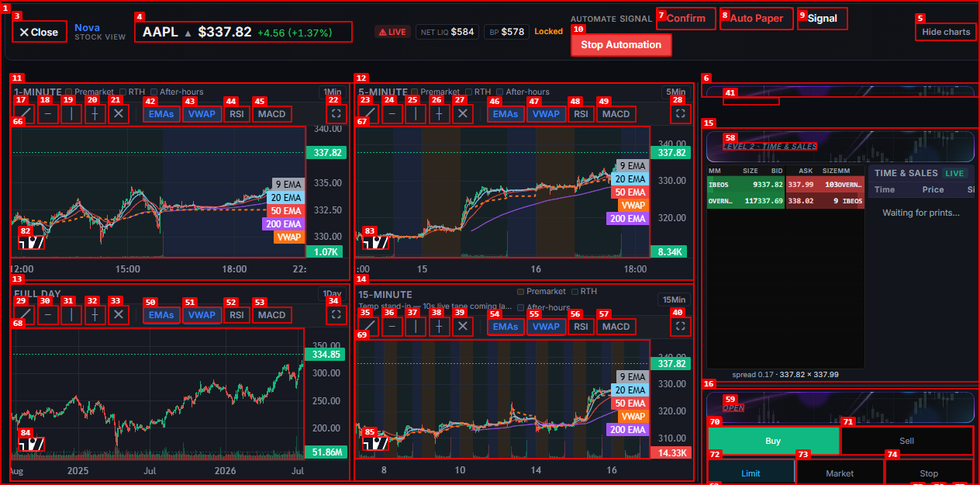This screenshot has height=485, width=980.
Task: Toggle RTH checkbox on 15-Minute chart
Action: pyautogui.click(x=575, y=292)
